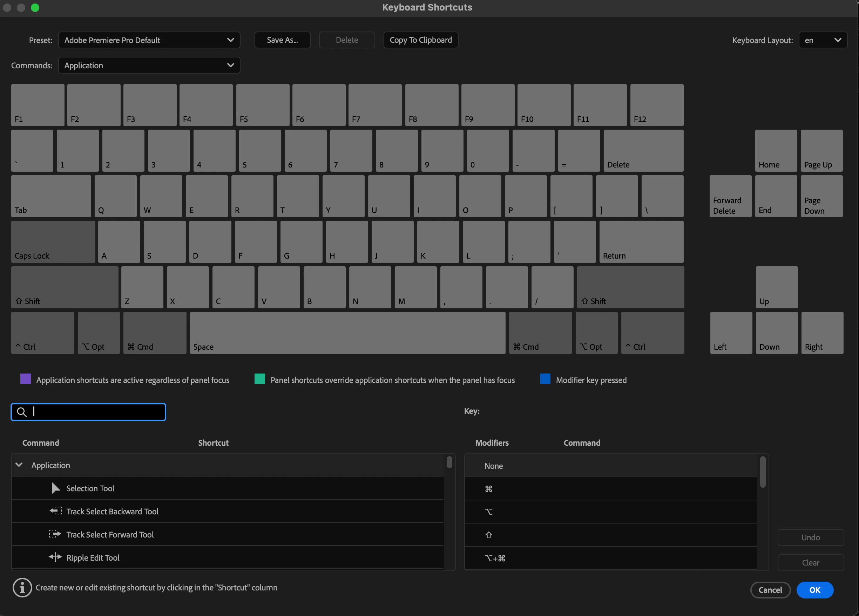Click the info icon at bottom left
Image resolution: width=859 pixels, height=616 pixels.
[x=22, y=588]
